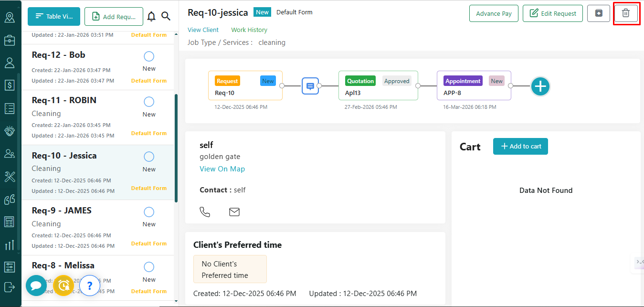Select the radio circle for Req-9 JAMES
Screen dimensions: 644x307
click(x=149, y=212)
